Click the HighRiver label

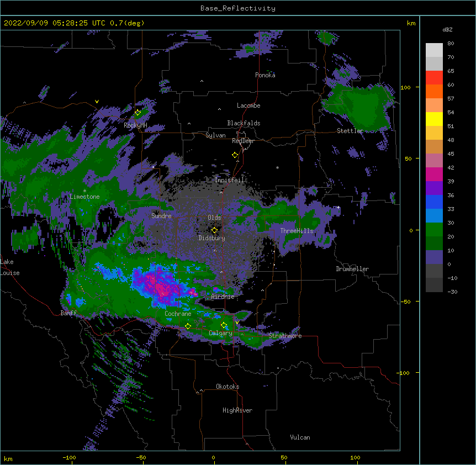pos(237,411)
